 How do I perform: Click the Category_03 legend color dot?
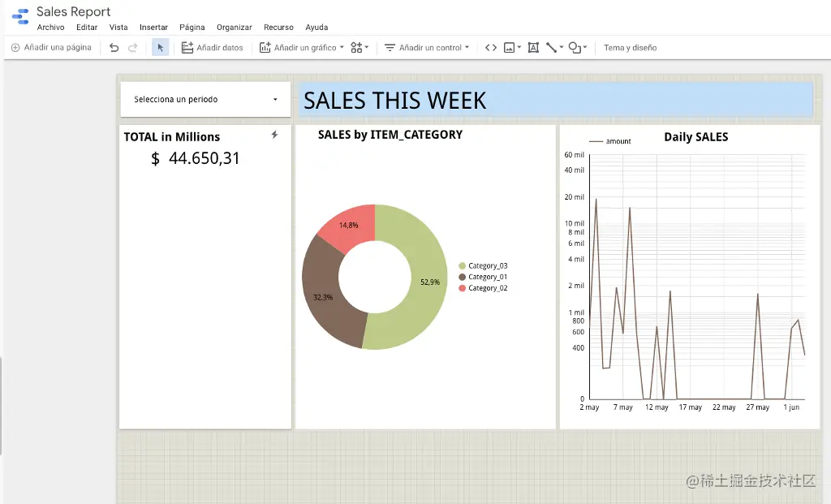[462, 266]
